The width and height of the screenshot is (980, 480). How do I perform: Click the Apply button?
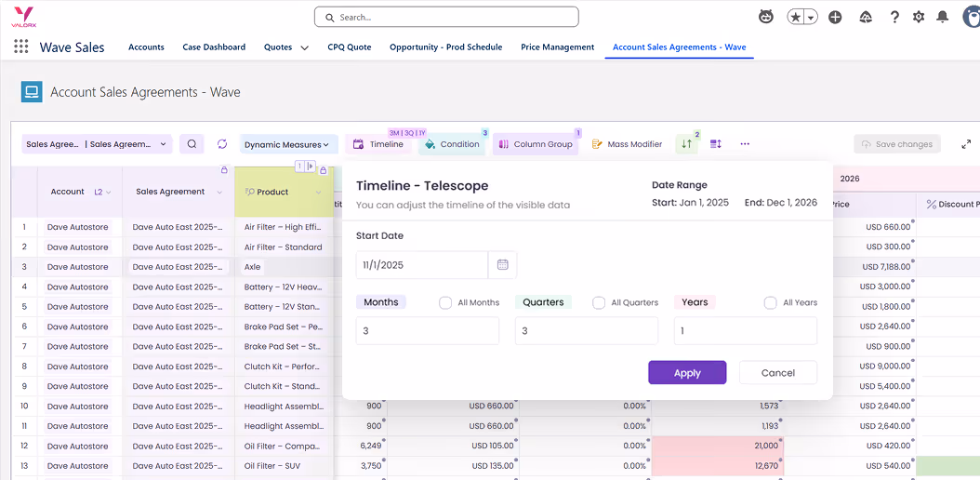pos(687,372)
